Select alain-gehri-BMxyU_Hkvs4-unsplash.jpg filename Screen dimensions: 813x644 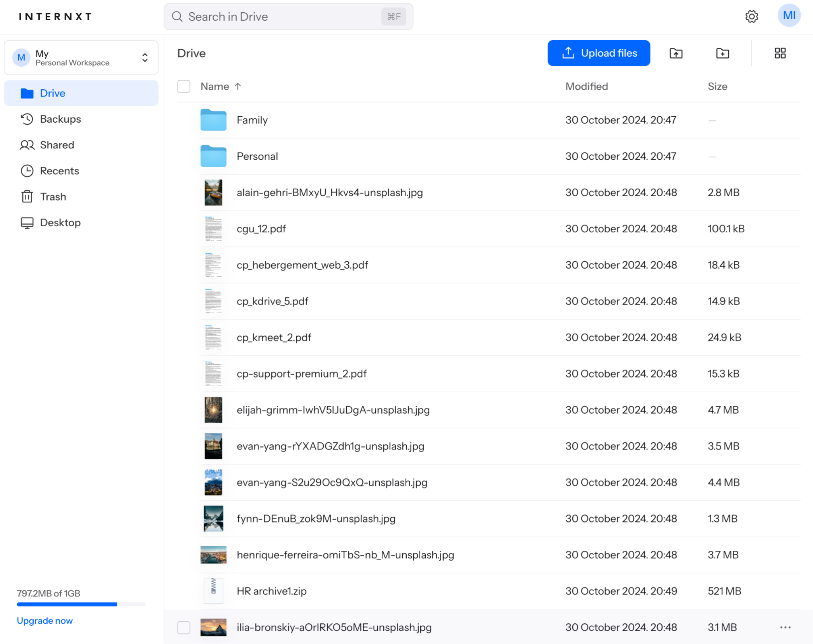tap(330, 193)
